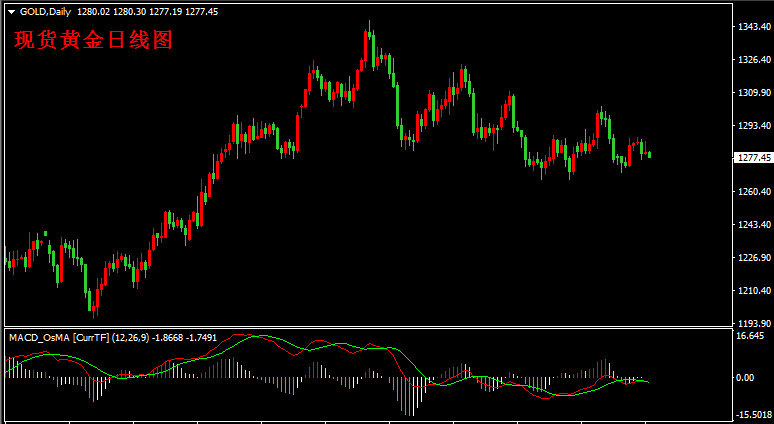774x424 pixels.
Task: Click the 1226.90 price axis label
Action: tap(755, 257)
